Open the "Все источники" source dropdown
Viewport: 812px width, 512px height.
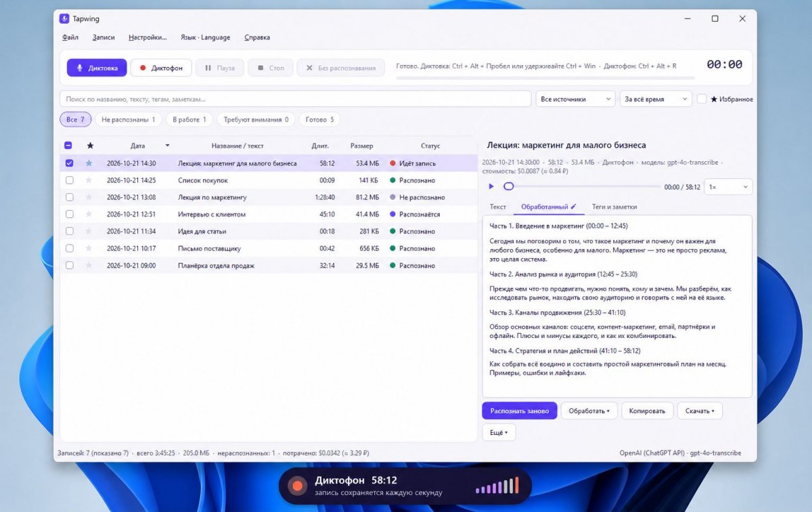575,99
